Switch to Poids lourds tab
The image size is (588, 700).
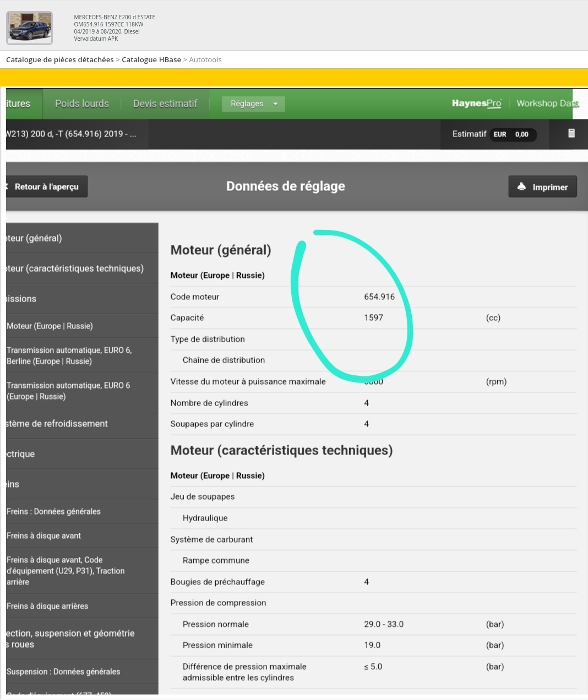point(82,103)
